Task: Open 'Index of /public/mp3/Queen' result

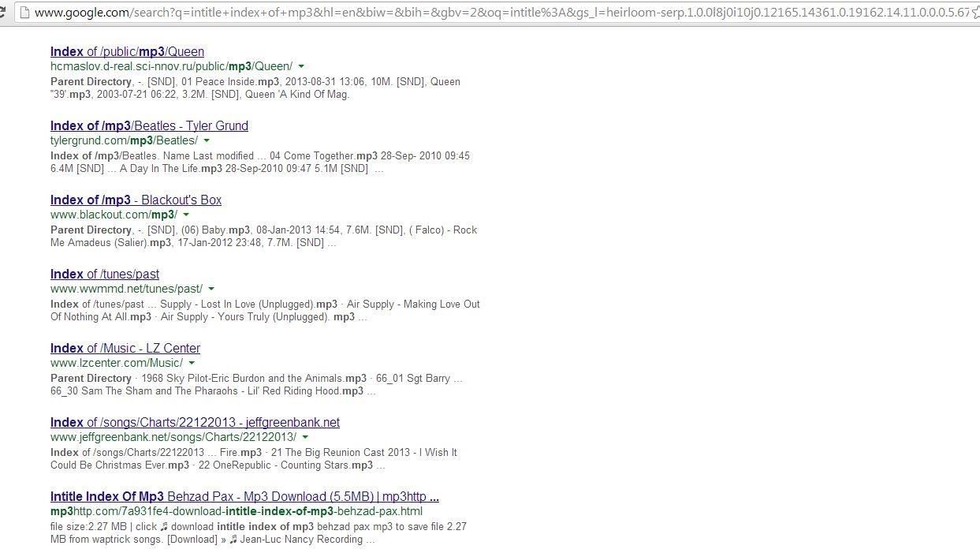Action: pos(127,52)
